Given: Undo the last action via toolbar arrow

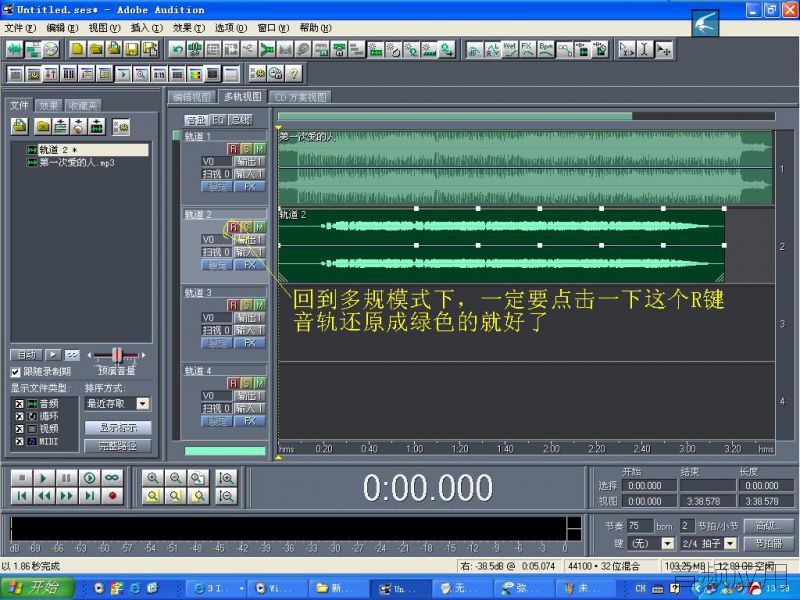Looking at the screenshot, I should click(x=177, y=49).
